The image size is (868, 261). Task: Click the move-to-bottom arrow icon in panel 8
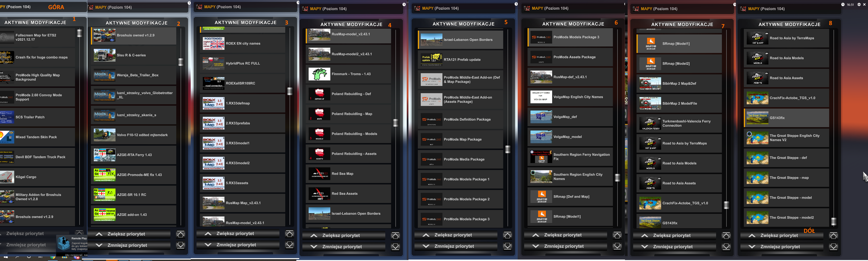click(x=833, y=247)
